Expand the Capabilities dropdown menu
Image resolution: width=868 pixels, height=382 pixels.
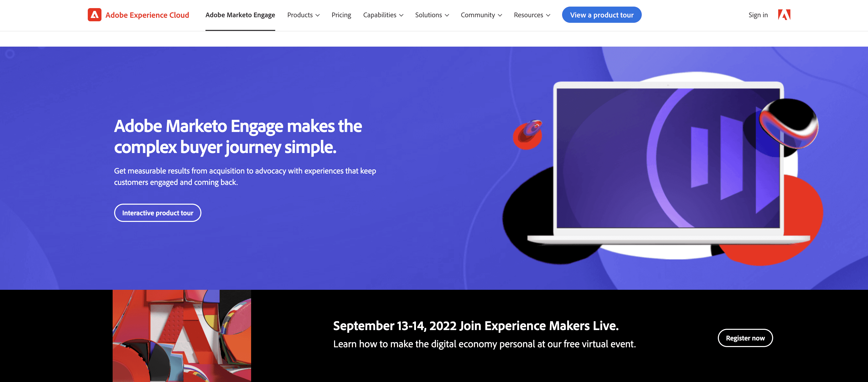point(383,15)
